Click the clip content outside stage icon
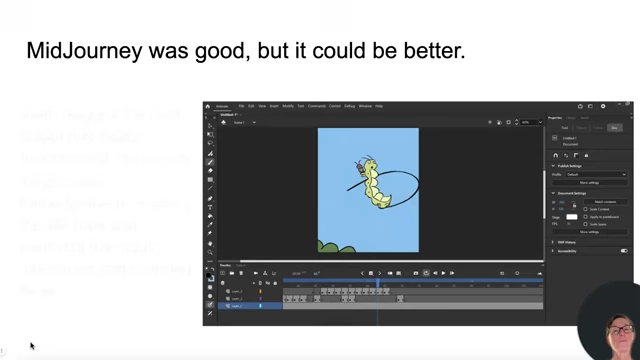Image resolution: width=640 pixels, height=360 pixels. click(x=508, y=122)
